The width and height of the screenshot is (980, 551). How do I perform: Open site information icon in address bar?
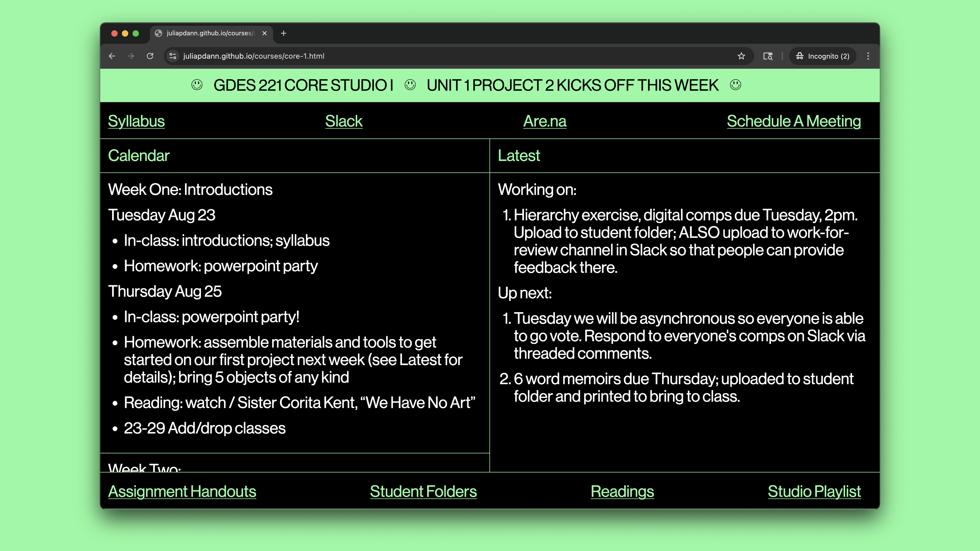point(173,56)
